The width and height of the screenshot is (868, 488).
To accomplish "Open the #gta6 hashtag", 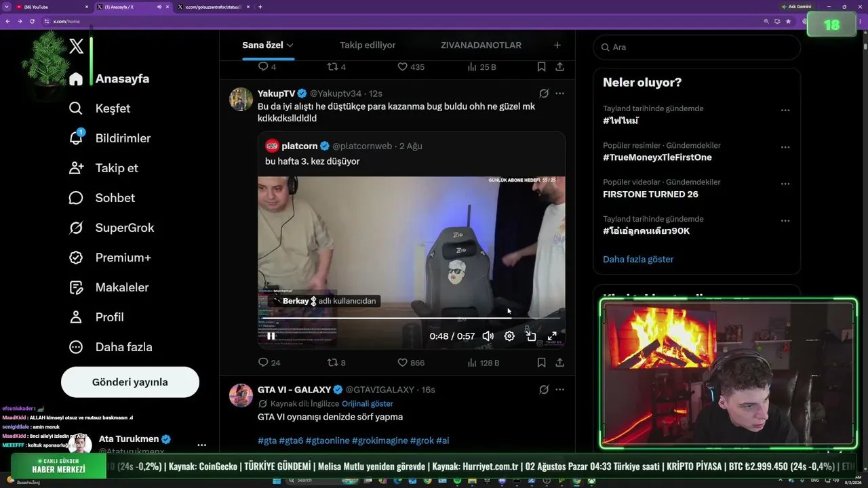I will coord(291,441).
